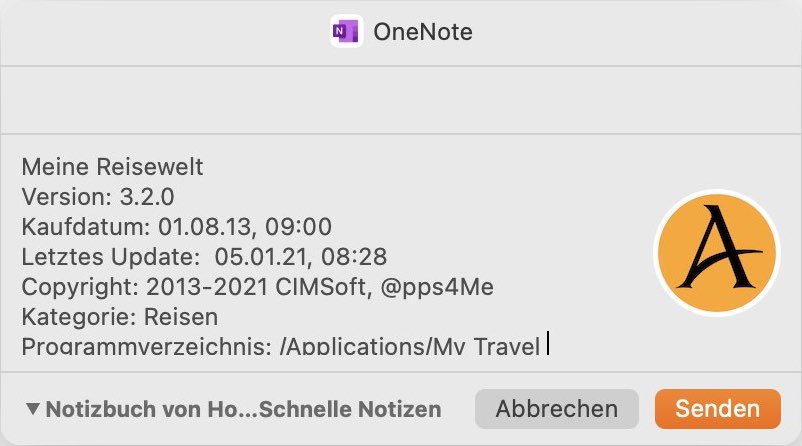
Task: Open the Notizbuch von Ho...Schnelle Notizen selector
Action: (234, 409)
